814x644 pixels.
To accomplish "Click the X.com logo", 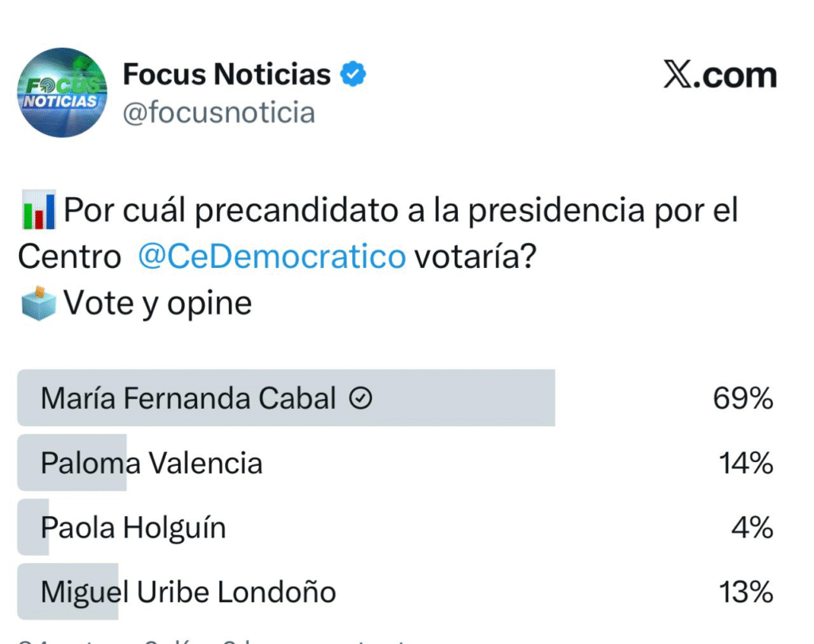I will [x=719, y=76].
